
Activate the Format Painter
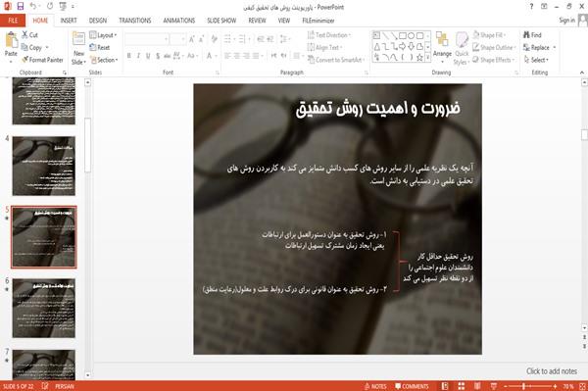point(42,60)
